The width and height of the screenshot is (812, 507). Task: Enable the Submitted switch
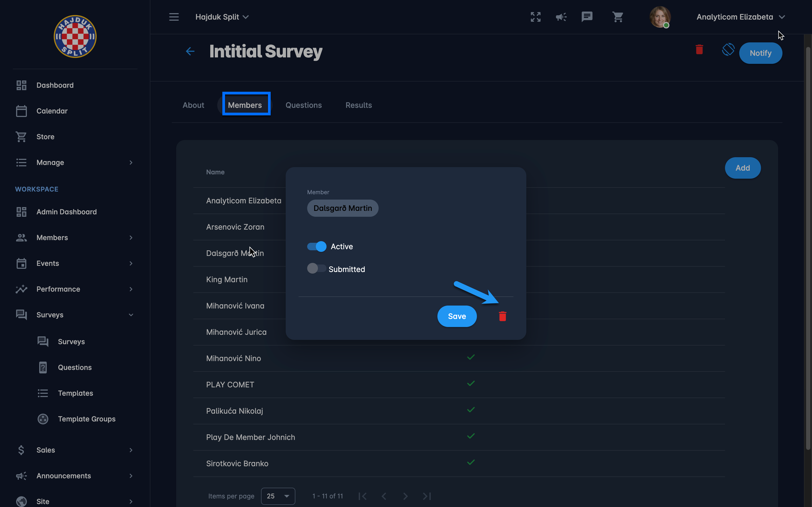click(316, 268)
